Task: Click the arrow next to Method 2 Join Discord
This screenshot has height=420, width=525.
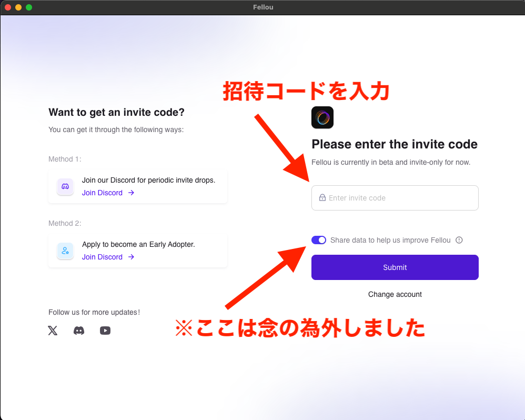Action: pyautogui.click(x=132, y=257)
